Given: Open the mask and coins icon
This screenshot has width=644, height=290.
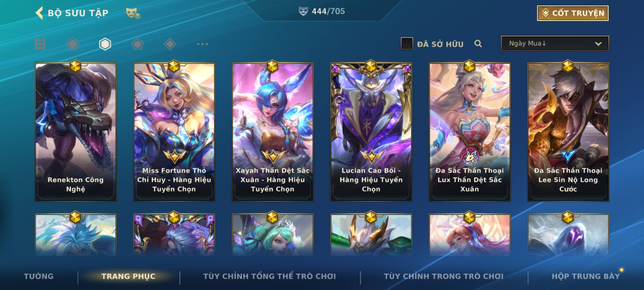Looking at the screenshot, I should pos(133,13).
